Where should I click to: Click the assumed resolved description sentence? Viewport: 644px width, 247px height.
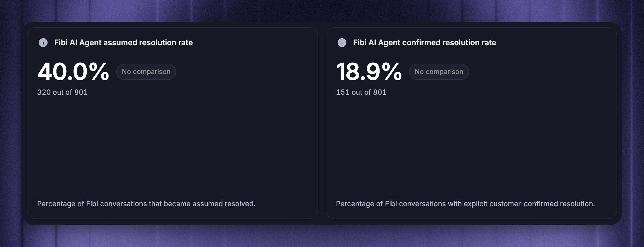click(x=146, y=204)
